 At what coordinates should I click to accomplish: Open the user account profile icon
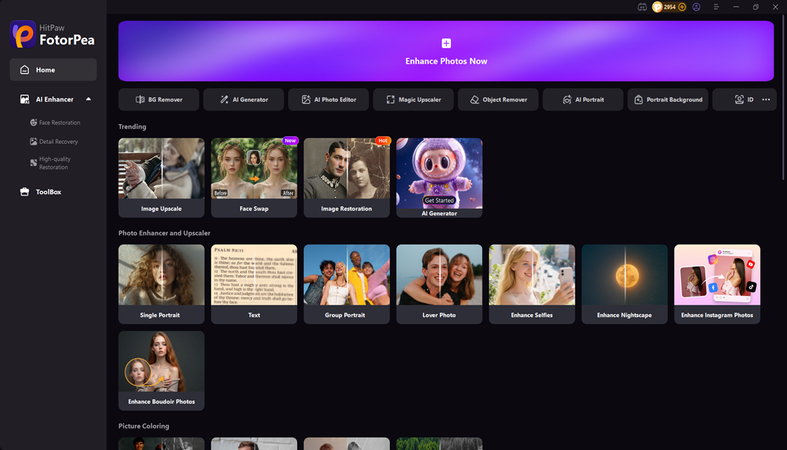[696, 7]
